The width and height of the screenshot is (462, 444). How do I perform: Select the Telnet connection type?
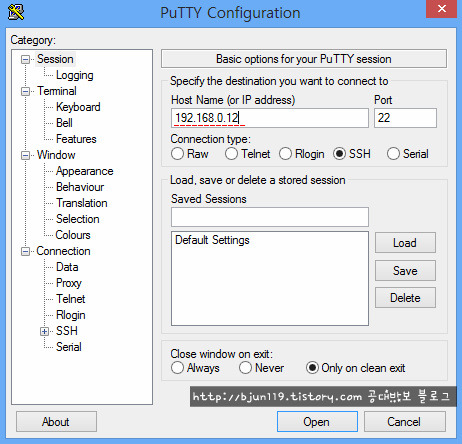tap(231, 154)
